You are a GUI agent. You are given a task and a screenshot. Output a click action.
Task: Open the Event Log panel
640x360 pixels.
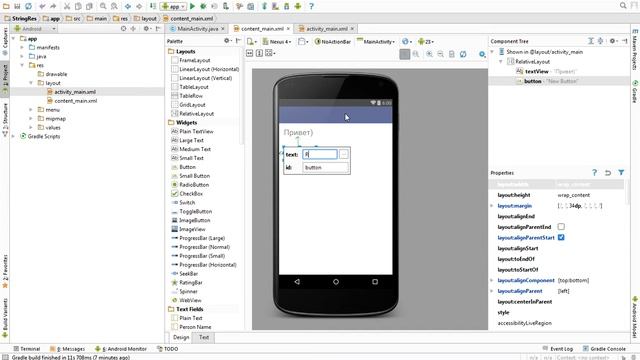coord(558,349)
